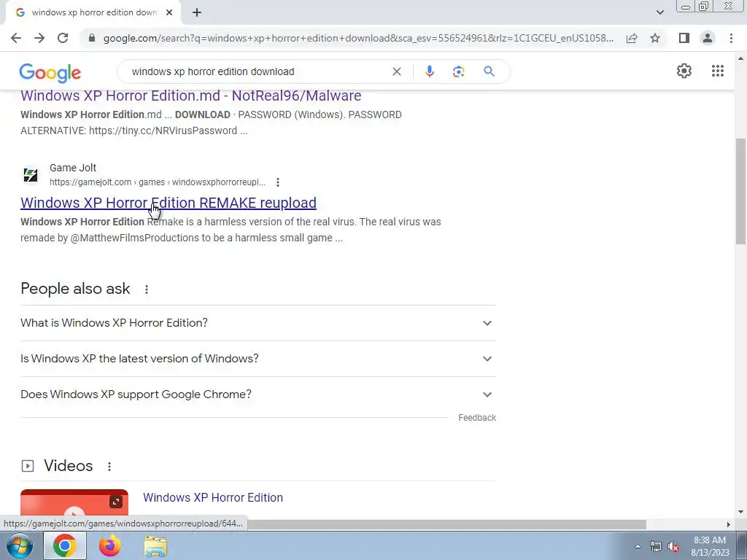Search by voice microphone
This screenshot has height=560, width=747.
point(429,71)
